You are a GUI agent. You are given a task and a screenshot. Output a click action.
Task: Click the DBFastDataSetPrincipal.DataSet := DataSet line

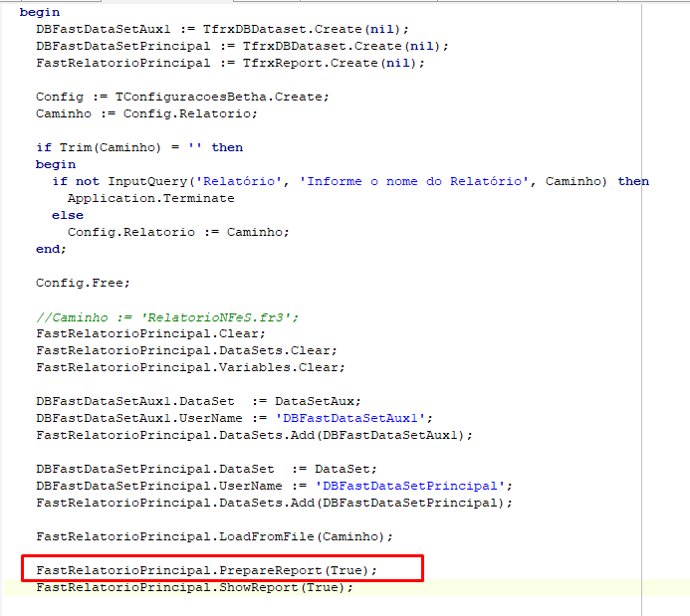206,469
